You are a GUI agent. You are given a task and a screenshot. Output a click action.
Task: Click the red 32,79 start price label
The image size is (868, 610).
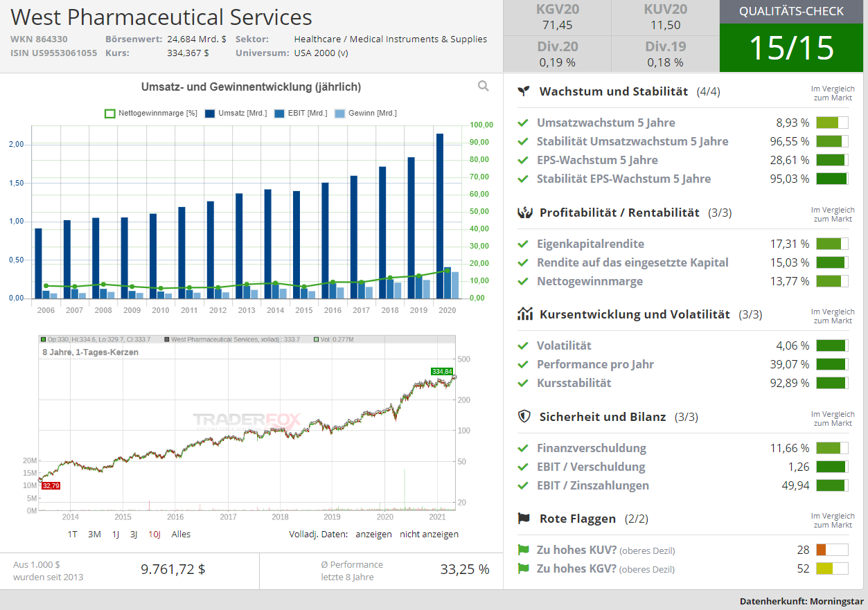click(x=51, y=486)
